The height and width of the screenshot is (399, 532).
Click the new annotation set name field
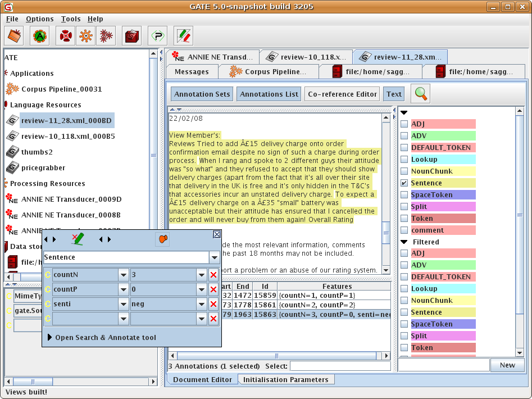coord(443,365)
